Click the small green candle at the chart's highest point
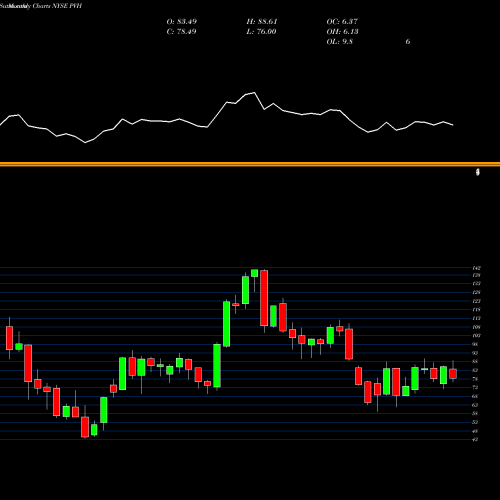 [x=255, y=273]
